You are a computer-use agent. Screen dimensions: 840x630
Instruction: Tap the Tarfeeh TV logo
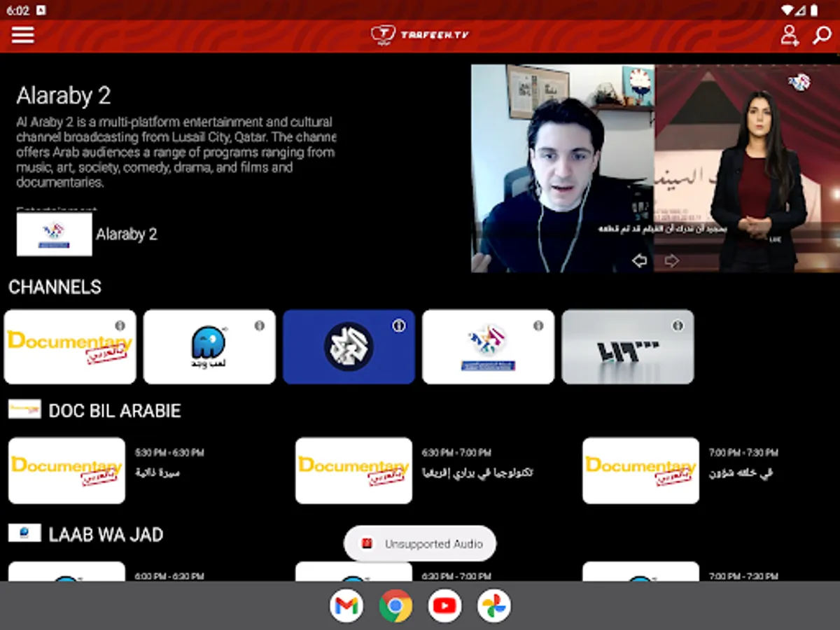pos(420,35)
